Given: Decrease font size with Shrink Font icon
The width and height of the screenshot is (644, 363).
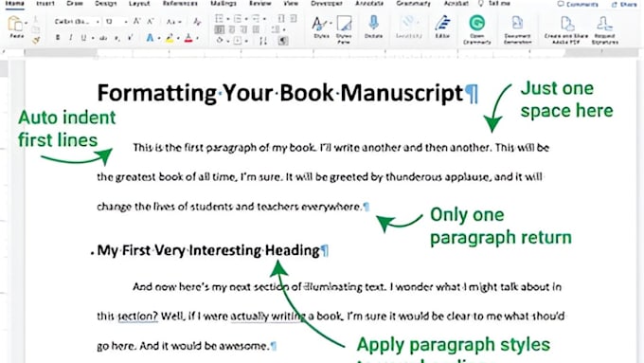Looking at the screenshot, I should 151,21.
